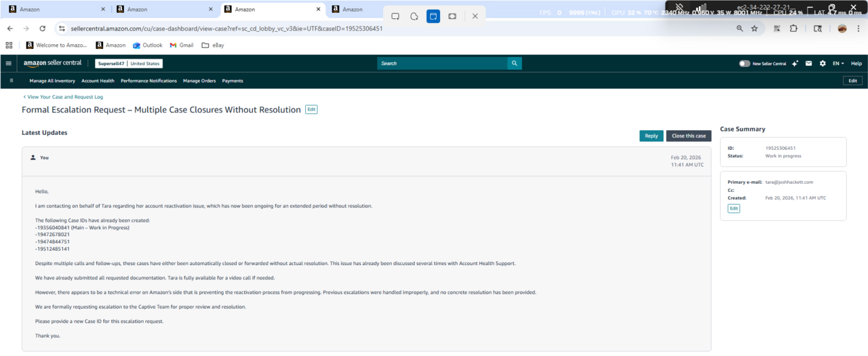Click Edit button on the nav bar

(853, 81)
